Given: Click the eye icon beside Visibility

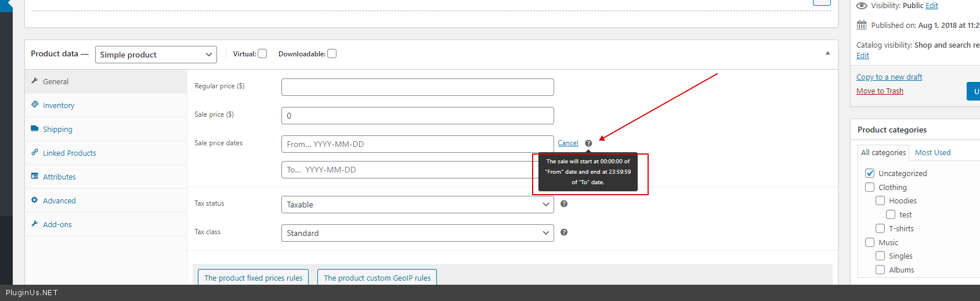Looking at the screenshot, I should click(862, 5).
